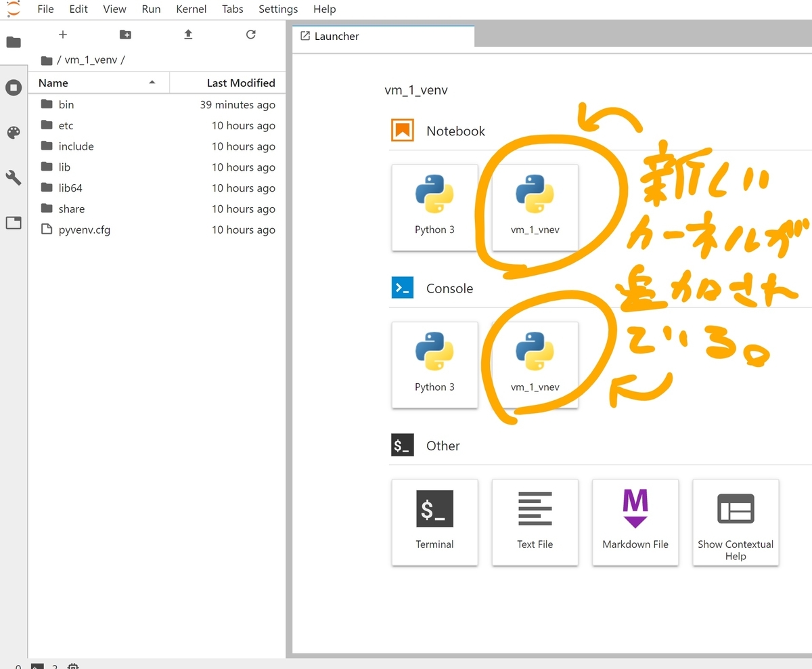Open the File menu
The height and width of the screenshot is (669, 812).
(x=45, y=9)
